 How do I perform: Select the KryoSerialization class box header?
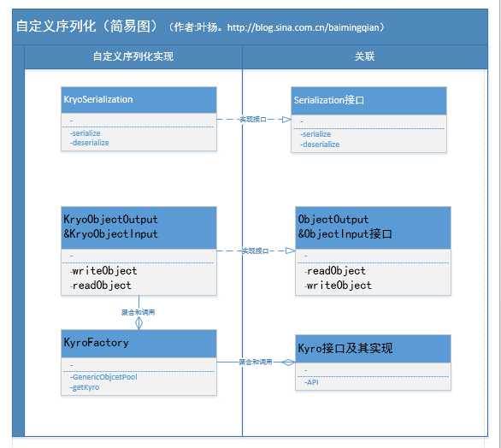tap(139, 100)
